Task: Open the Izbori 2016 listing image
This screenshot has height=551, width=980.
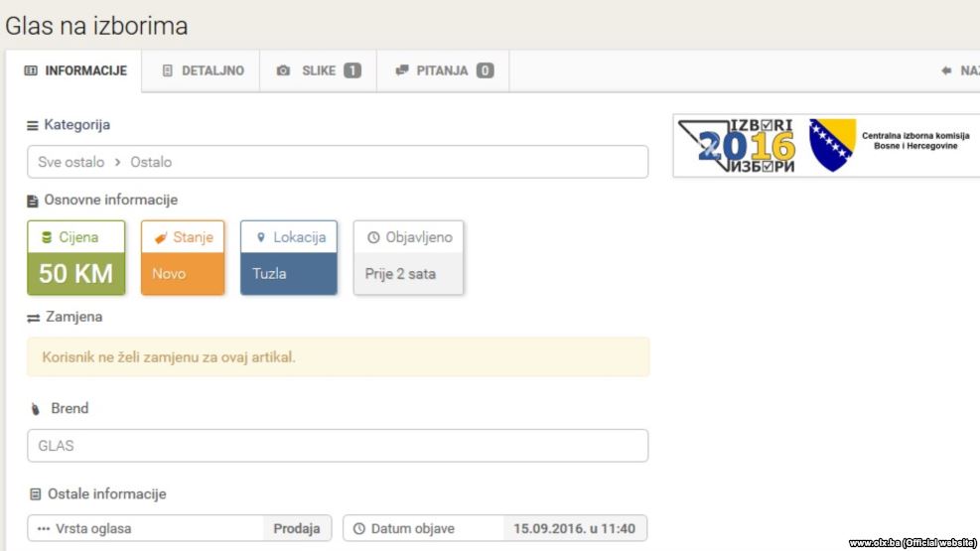Action: [826, 146]
